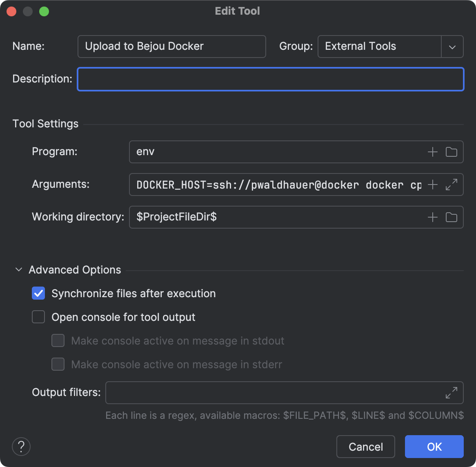Image resolution: width=476 pixels, height=467 pixels.
Task: Click the Name field with Upload to Bejou Docker
Action: click(x=171, y=47)
